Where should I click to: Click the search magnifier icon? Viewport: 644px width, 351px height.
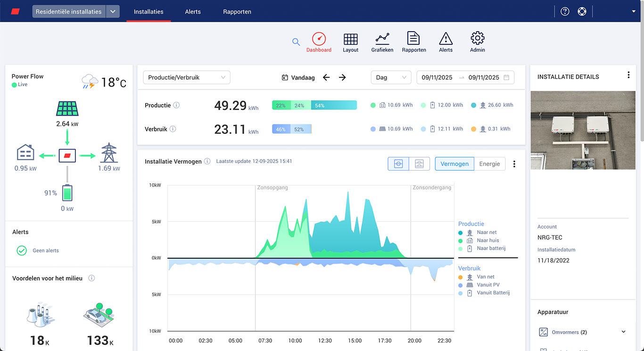pos(296,41)
